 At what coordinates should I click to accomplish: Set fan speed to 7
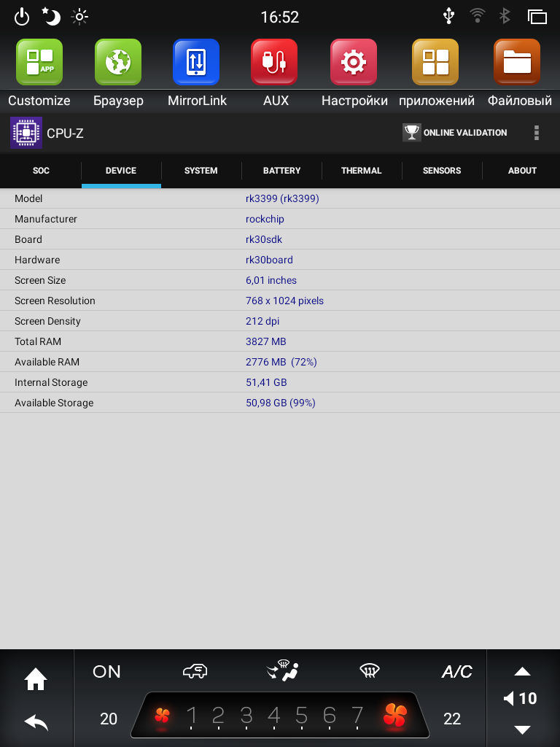click(x=357, y=716)
